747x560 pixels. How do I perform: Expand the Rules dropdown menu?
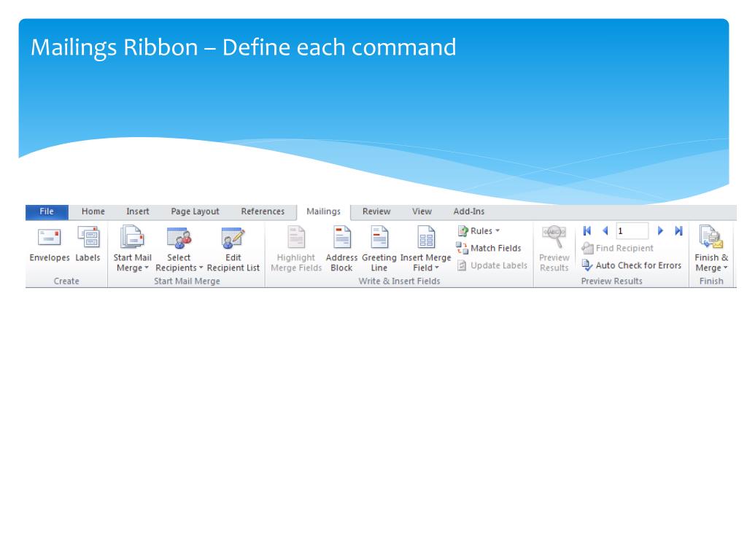pos(479,231)
